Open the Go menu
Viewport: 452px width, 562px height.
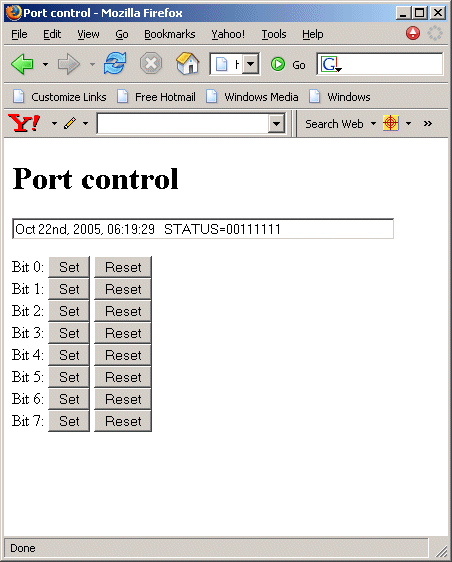click(122, 34)
